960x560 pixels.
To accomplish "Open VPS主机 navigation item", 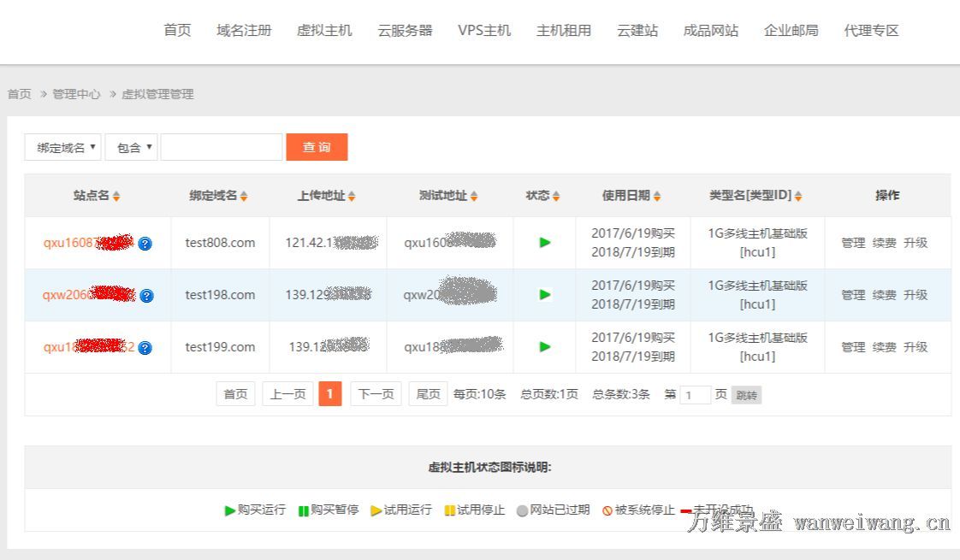I will pos(484,30).
